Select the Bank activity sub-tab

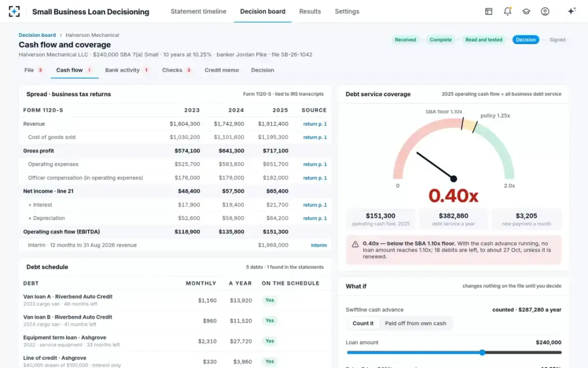(127, 70)
